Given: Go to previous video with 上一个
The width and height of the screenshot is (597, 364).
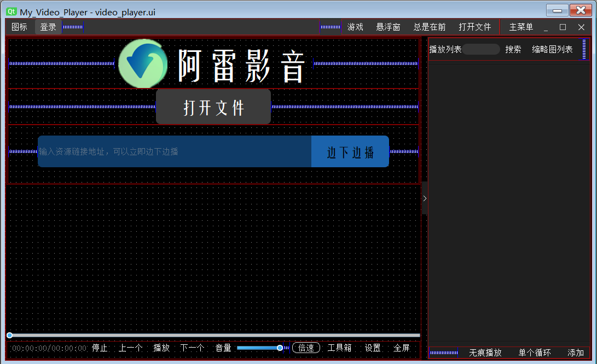Looking at the screenshot, I should (x=131, y=348).
